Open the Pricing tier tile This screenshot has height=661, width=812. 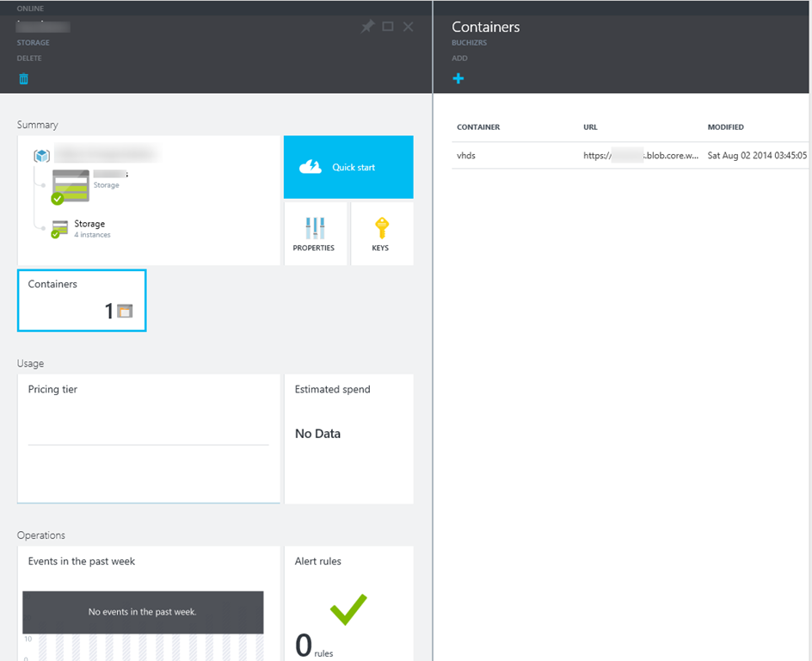click(149, 439)
